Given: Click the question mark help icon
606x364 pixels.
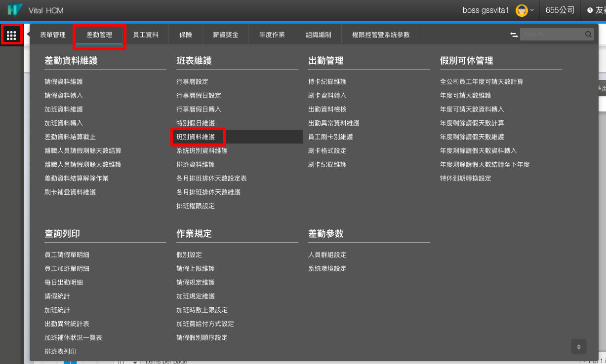Looking at the screenshot, I should tap(590, 10).
